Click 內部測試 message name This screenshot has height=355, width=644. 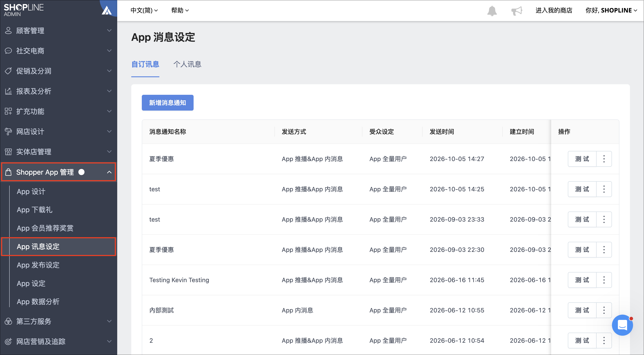162,310
